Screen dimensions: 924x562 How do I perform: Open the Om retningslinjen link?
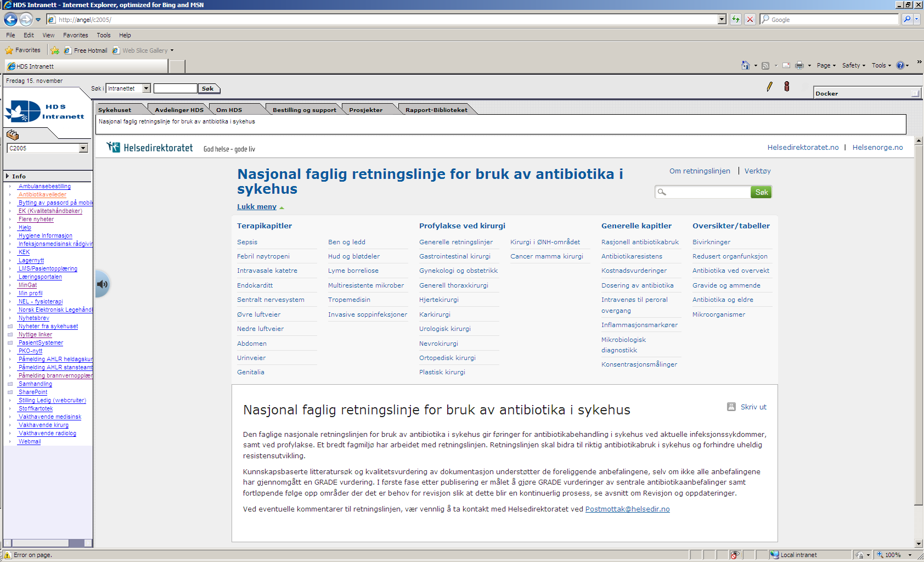(700, 171)
